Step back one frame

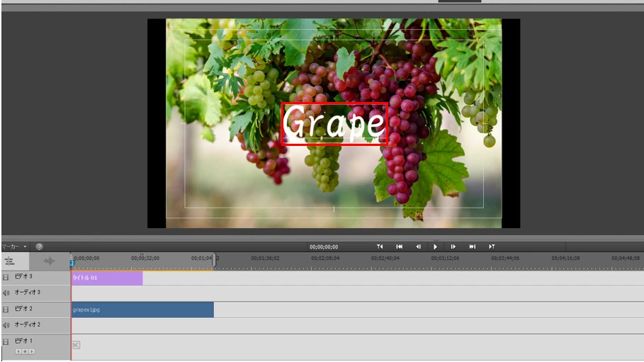tap(418, 247)
